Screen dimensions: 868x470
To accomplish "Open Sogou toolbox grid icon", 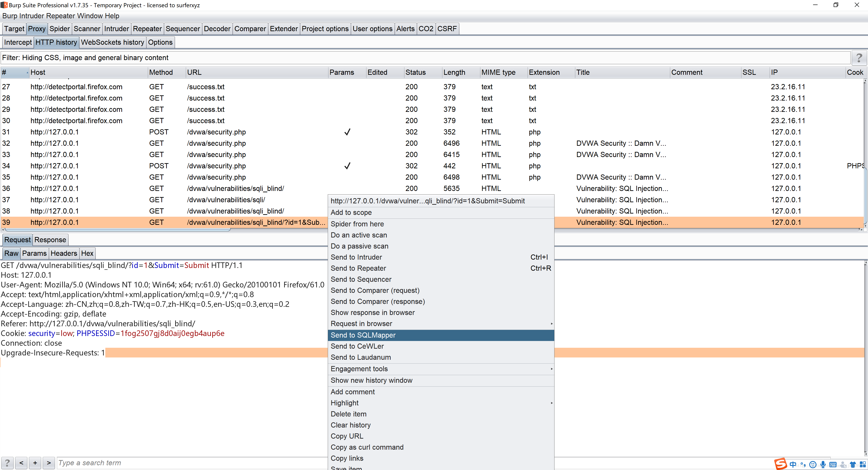I will point(863,465).
